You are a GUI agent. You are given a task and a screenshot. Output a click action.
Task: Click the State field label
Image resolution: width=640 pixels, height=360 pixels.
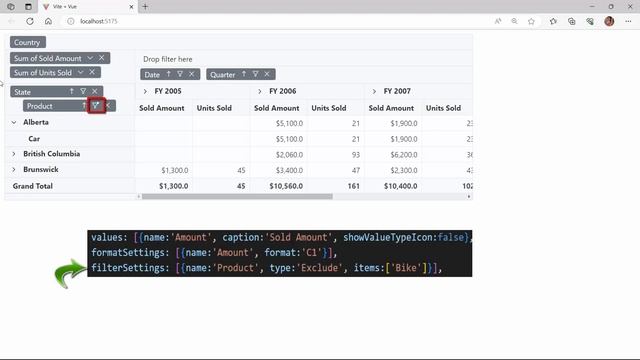click(x=22, y=92)
